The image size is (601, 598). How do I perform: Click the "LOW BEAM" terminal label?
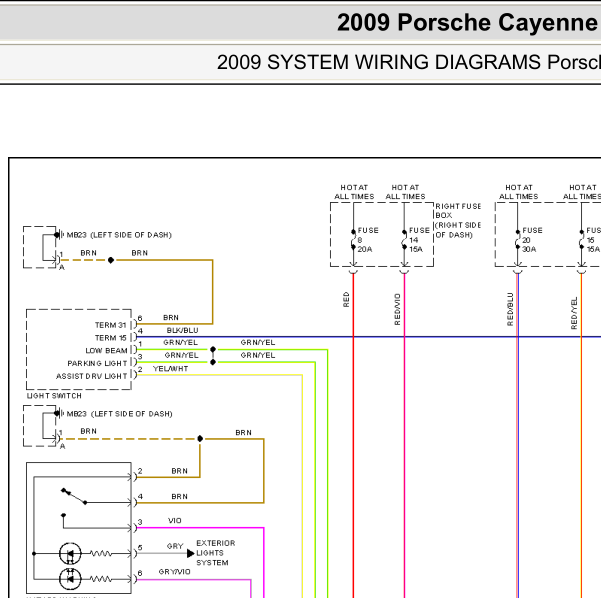click(106, 351)
